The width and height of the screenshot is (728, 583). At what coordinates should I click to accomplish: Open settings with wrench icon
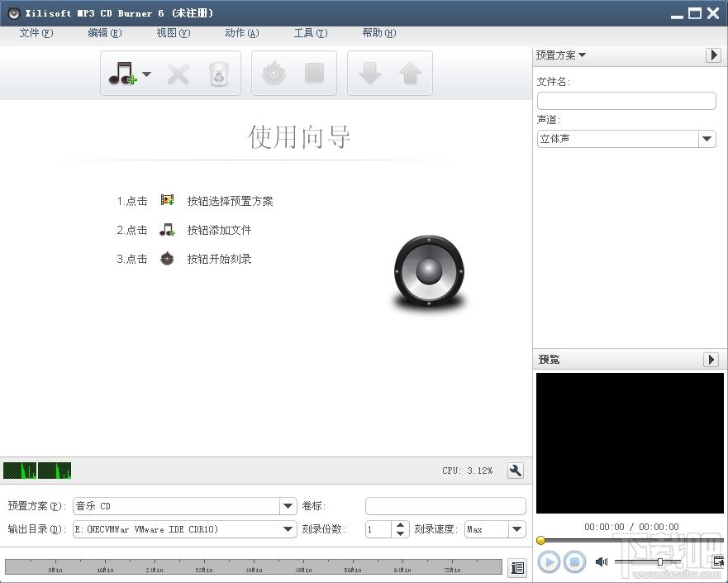(x=516, y=471)
